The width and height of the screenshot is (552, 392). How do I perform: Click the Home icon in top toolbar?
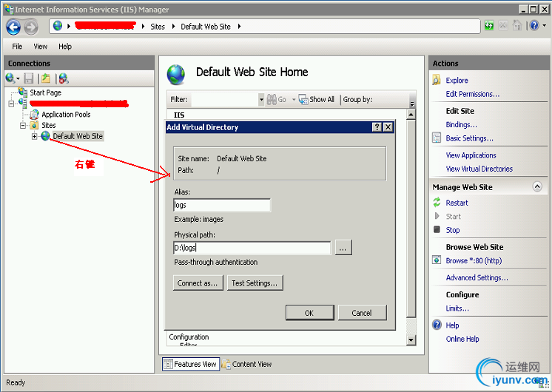(x=516, y=25)
